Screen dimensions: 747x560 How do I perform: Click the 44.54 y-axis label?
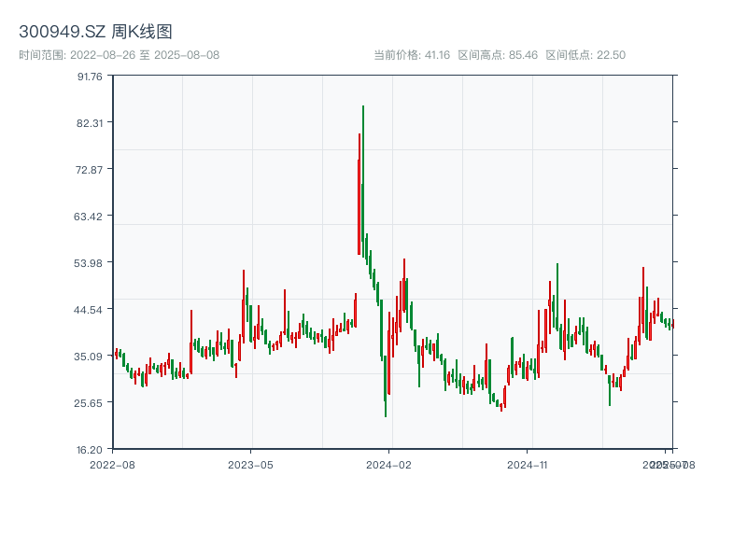(x=88, y=310)
